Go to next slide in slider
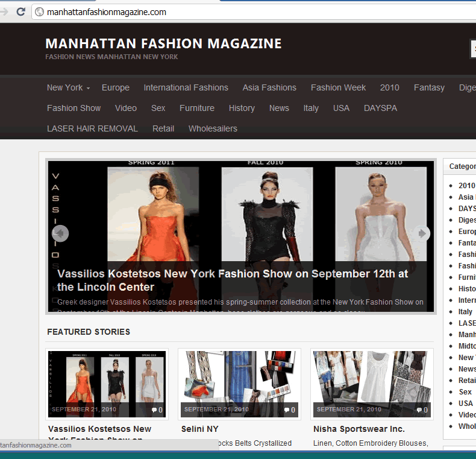 coord(422,233)
